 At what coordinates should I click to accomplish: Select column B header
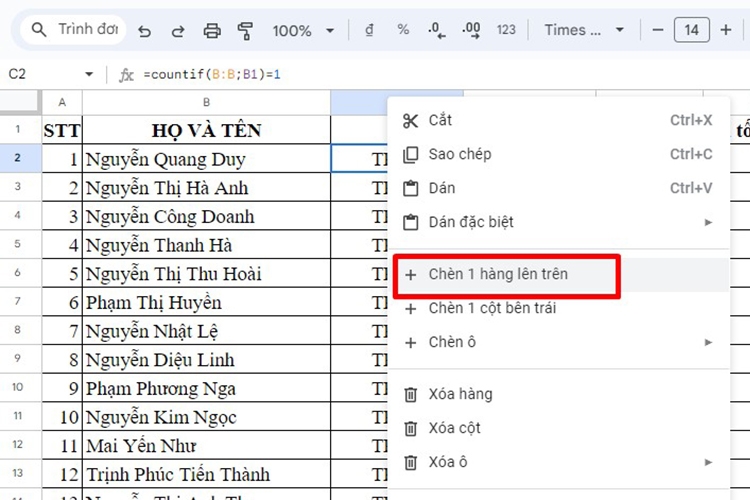[206, 102]
